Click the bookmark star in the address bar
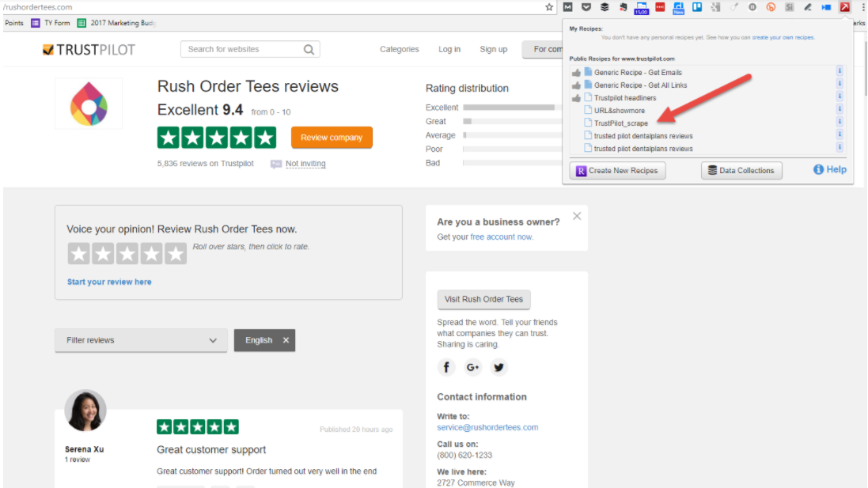 point(549,7)
